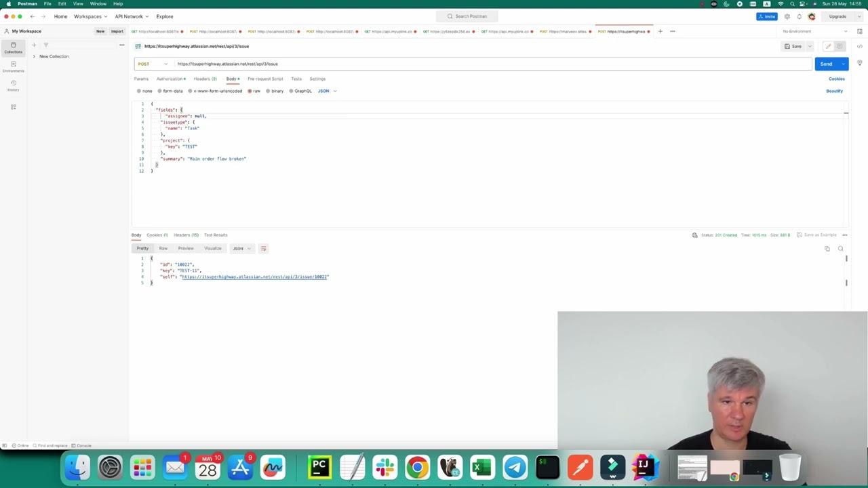
Task: Switch to the Params tab
Action: (141, 79)
